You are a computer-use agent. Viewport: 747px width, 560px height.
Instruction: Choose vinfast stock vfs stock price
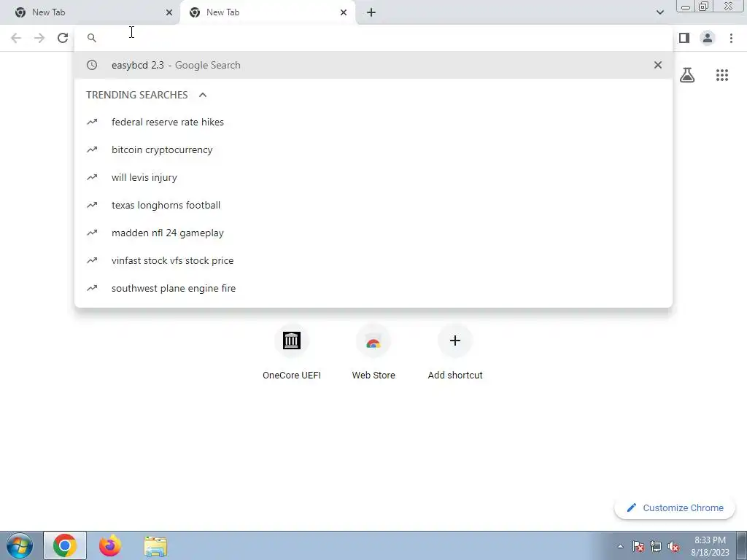373,260
